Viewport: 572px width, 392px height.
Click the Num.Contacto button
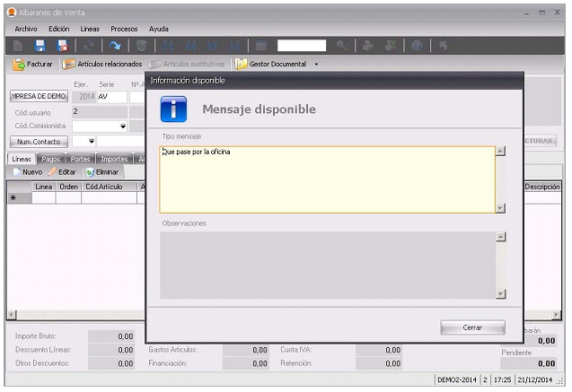point(38,141)
